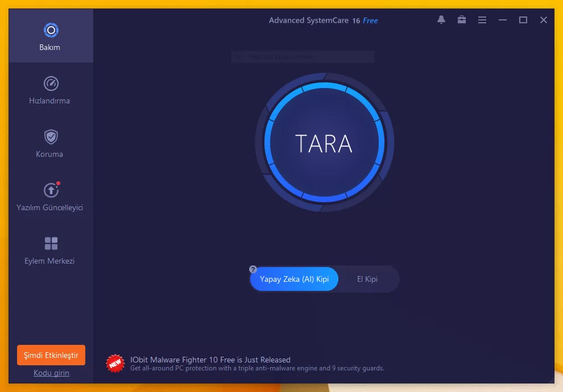Open the Koruma shield section
This screenshot has width=563, height=392.
click(x=51, y=143)
